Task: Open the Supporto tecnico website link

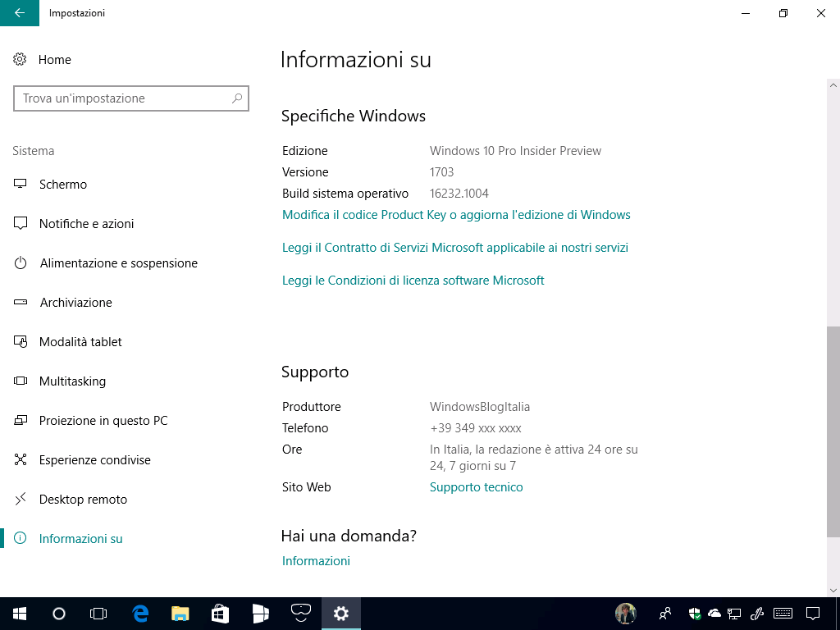Action: (477, 487)
